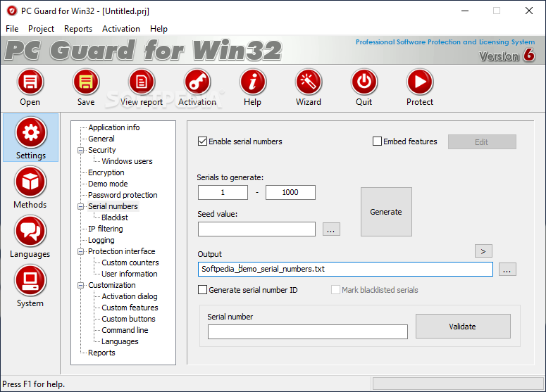The height and width of the screenshot is (392, 546).
Task: Click the browse button beside Seed value
Action: coord(331,229)
